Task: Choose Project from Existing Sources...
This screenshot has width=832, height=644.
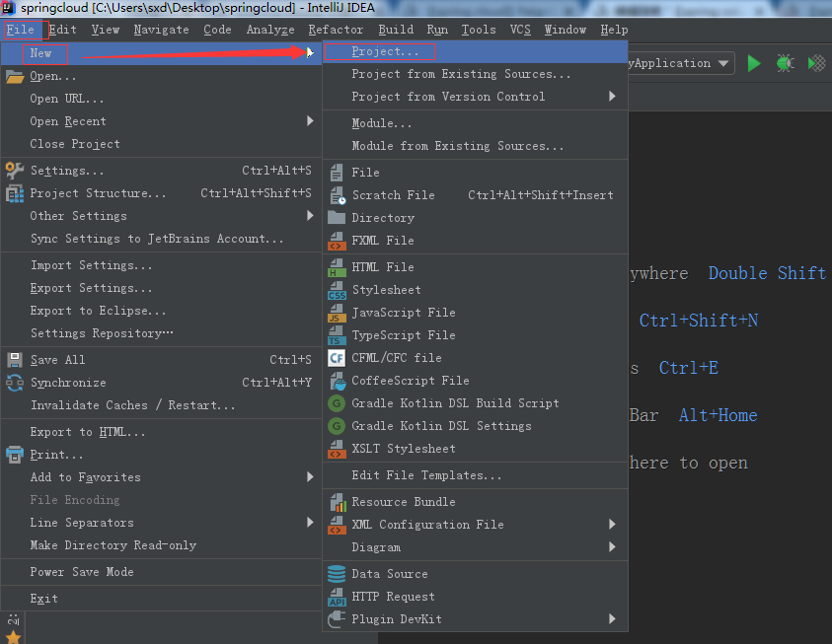Action: pos(476,74)
